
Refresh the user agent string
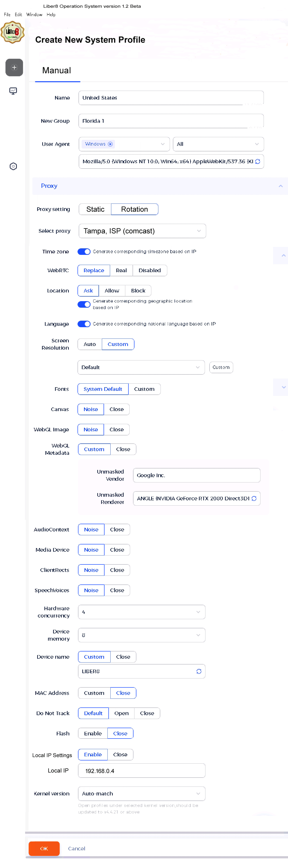[x=258, y=161]
